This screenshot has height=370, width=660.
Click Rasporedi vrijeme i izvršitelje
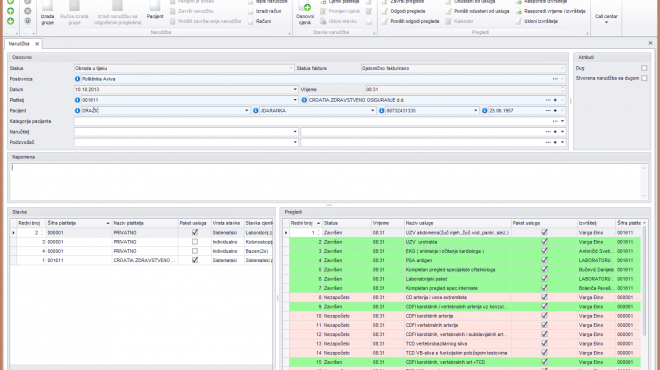[x=551, y=11]
